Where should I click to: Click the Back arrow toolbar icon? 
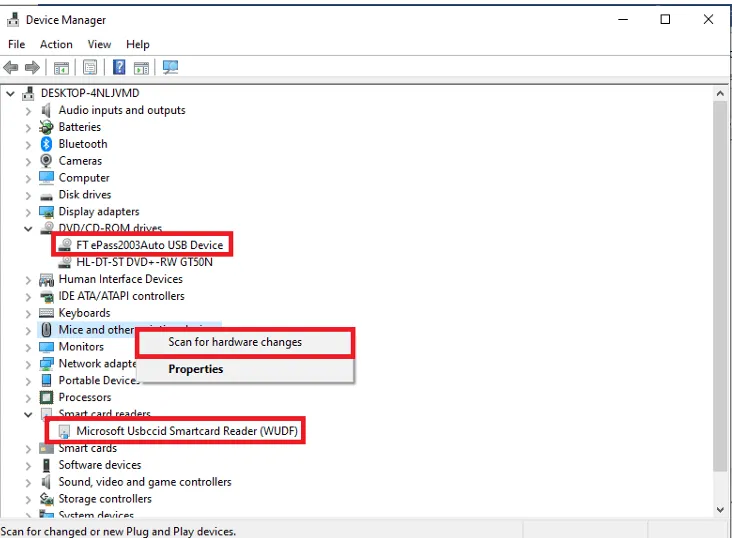point(11,68)
